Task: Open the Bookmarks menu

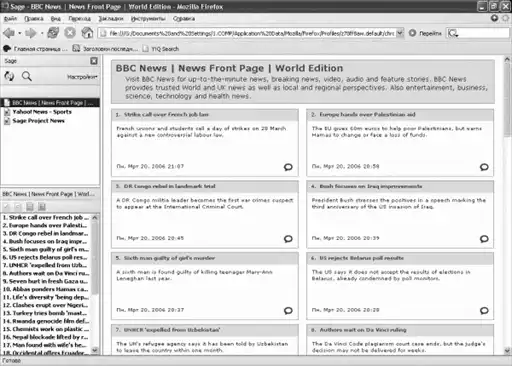Action: tap(111, 19)
